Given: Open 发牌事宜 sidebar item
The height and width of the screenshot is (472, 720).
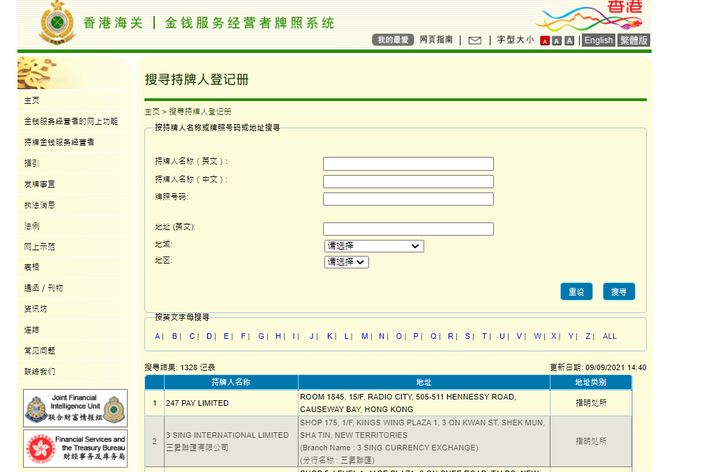Looking at the screenshot, I should [x=39, y=184].
